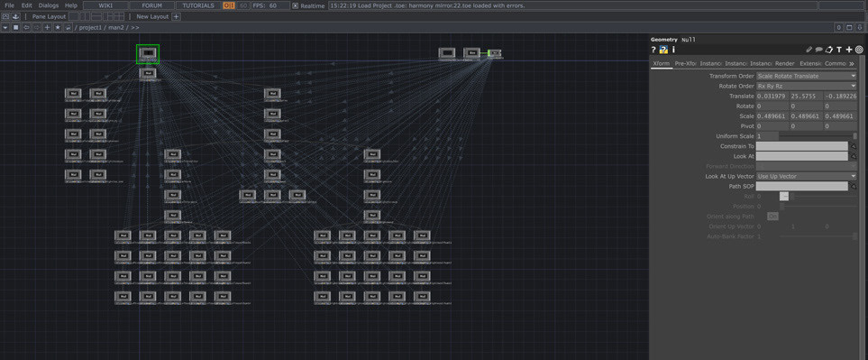Click the T language icon in parameter header

838,50
